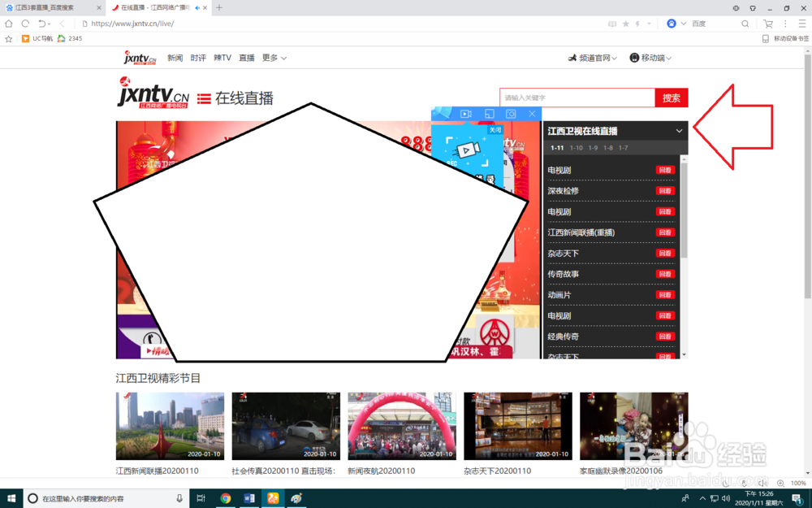Select the 1-7 date tab
The height and width of the screenshot is (508, 812).
pos(623,148)
